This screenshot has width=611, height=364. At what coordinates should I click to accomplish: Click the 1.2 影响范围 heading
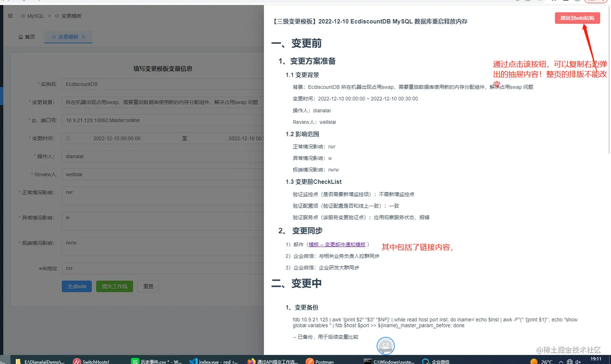pos(302,134)
